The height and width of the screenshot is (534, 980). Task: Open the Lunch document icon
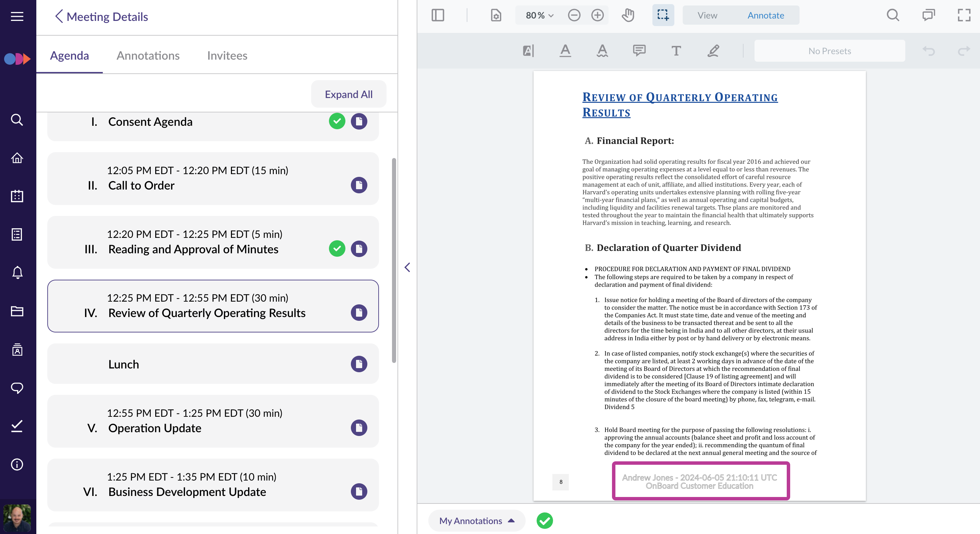[359, 364]
